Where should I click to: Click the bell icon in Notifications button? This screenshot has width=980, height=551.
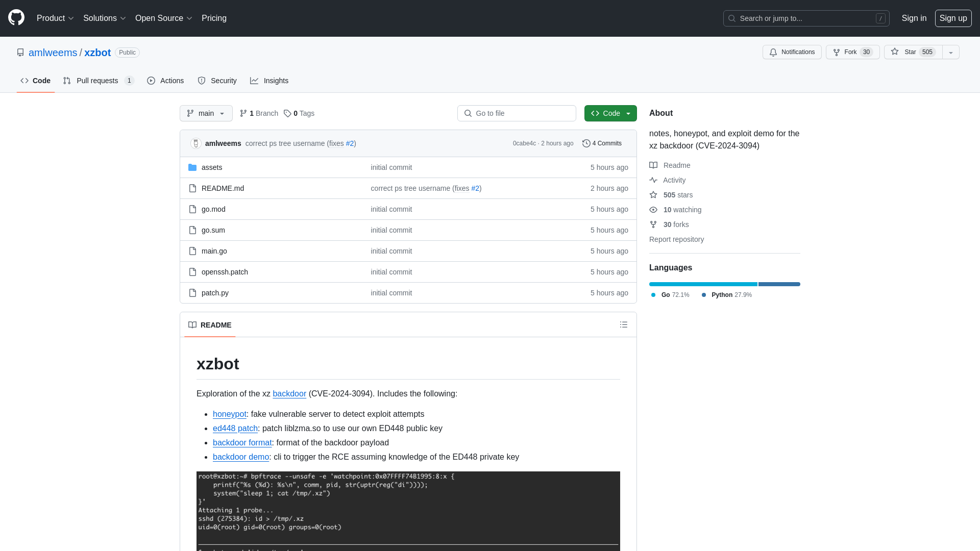click(x=773, y=52)
